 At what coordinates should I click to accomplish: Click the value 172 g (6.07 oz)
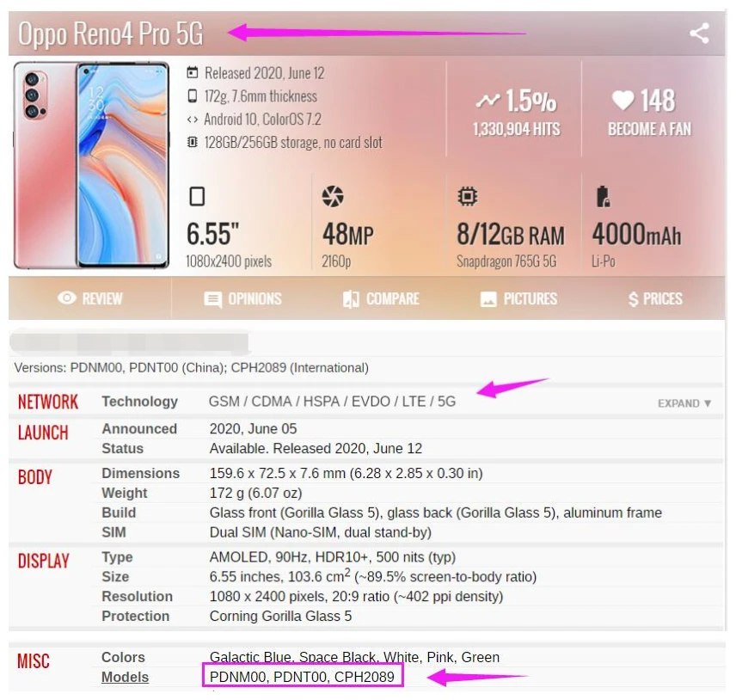click(x=256, y=493)
